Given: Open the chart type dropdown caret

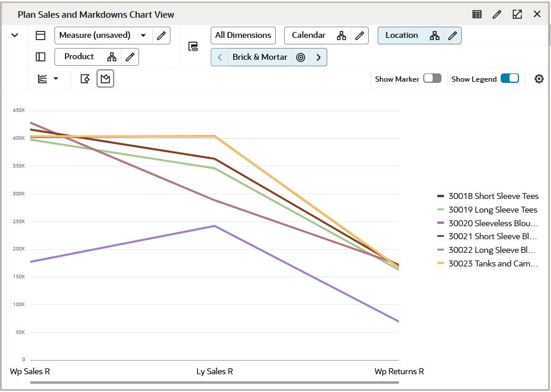Looking at the screenshot, I should (x=56, y=78).
